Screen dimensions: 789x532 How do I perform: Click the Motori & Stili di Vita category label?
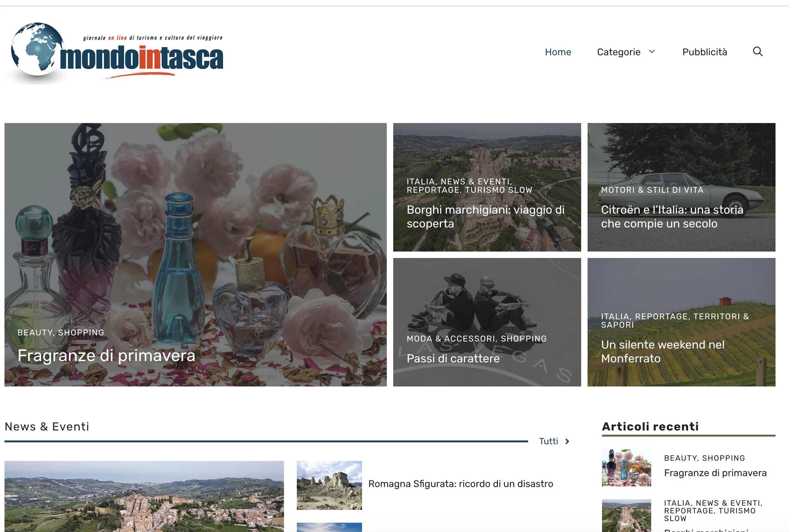(x=652, y=190)
